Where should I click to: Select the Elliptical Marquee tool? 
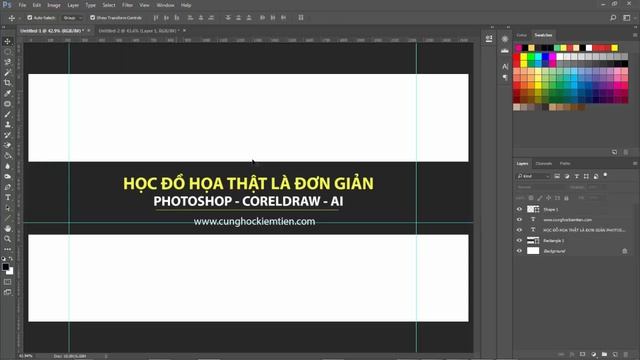[x=7, y=52]
